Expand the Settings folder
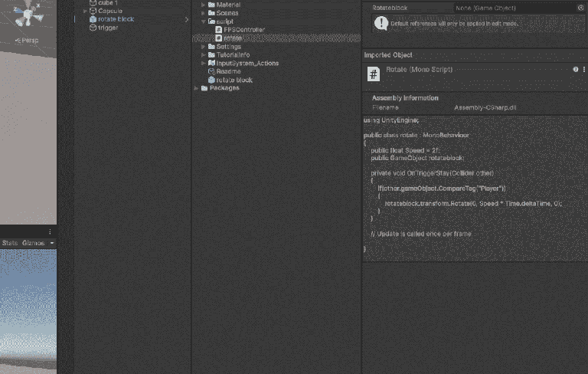 pos(203,47)
